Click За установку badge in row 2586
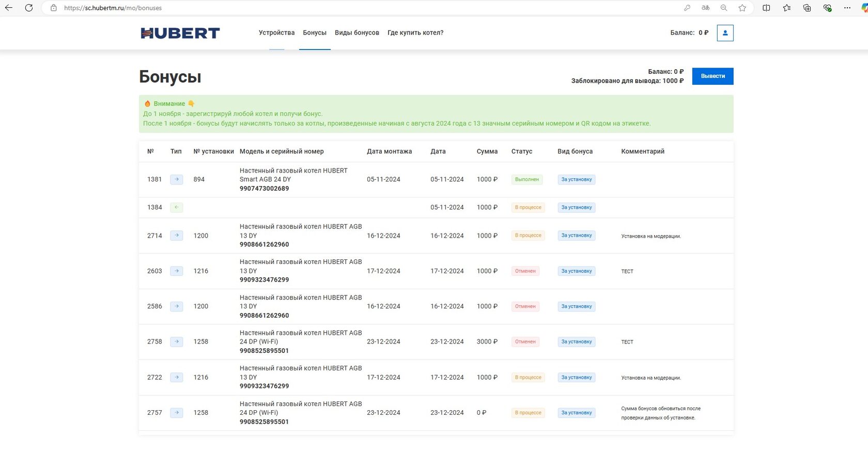Image resolution: width=868 pixels, height=451 pixels. (577, 306)
